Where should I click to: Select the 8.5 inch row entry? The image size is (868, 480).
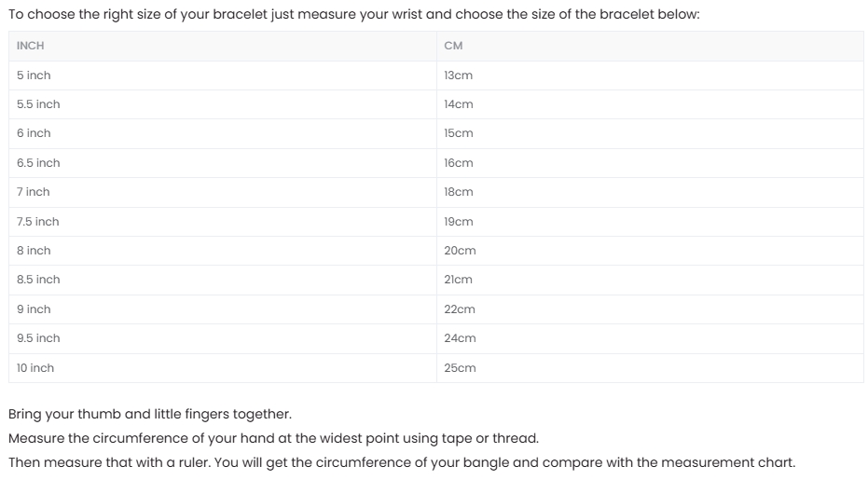pyautogui.click(x=223, y=280)
